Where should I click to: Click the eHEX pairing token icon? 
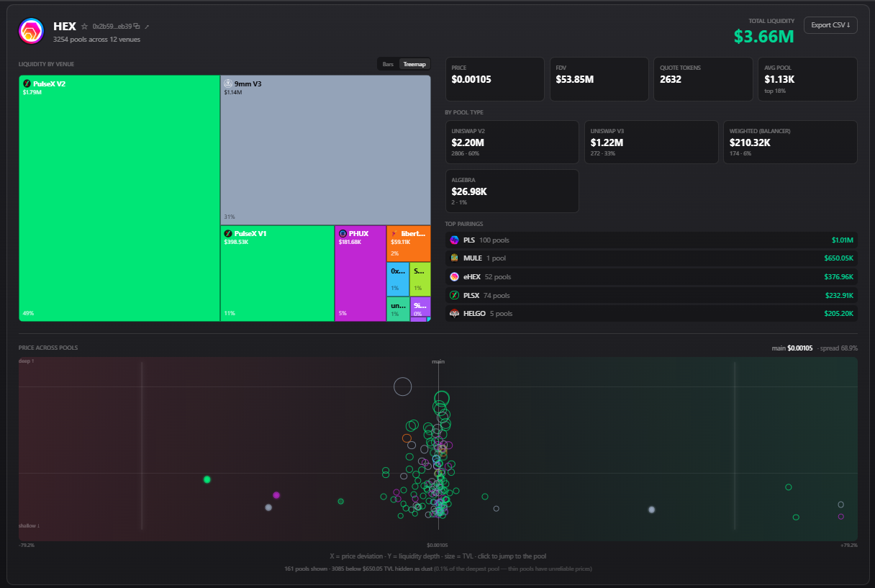[x=454, y=276]
